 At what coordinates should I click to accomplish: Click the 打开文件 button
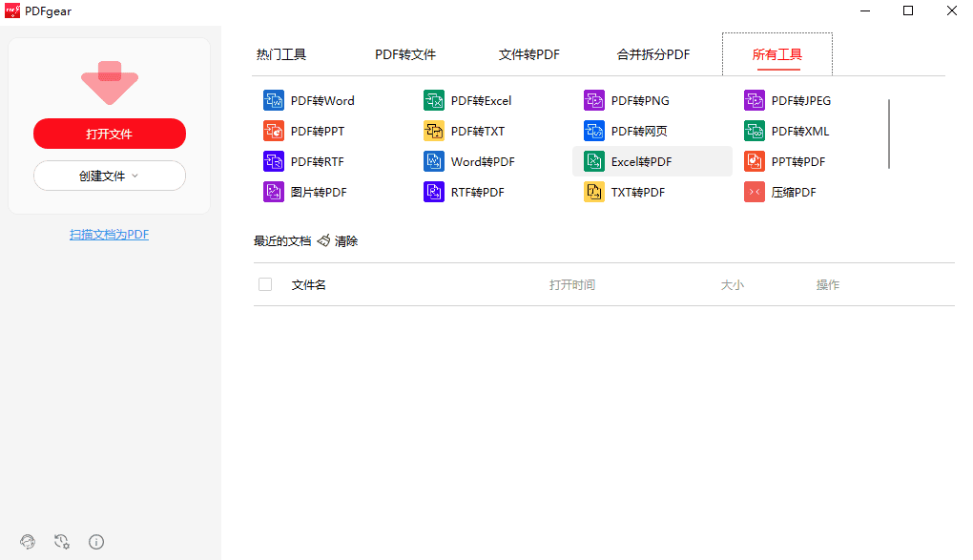pyautogui.click(x=109, y=134)
